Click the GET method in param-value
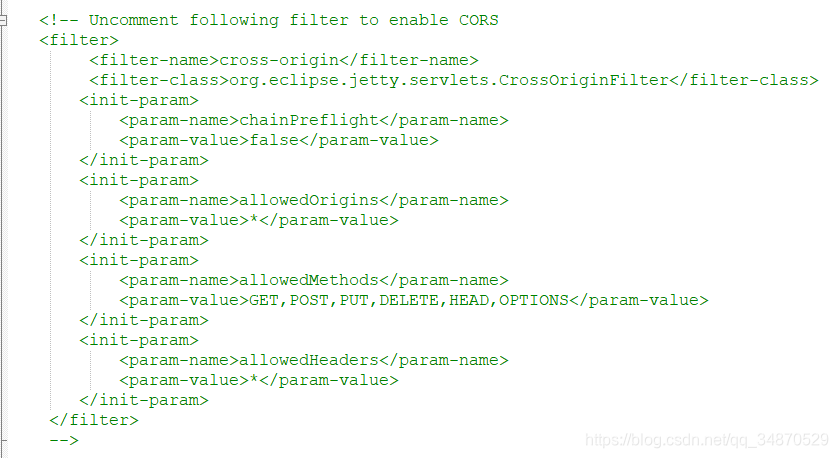Screen dimensions: 838x458 pyautogui.click(x=264, y=300)
